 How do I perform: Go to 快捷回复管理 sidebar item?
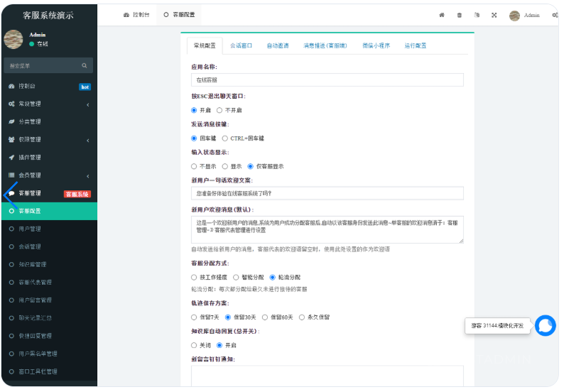click(35, 336)
